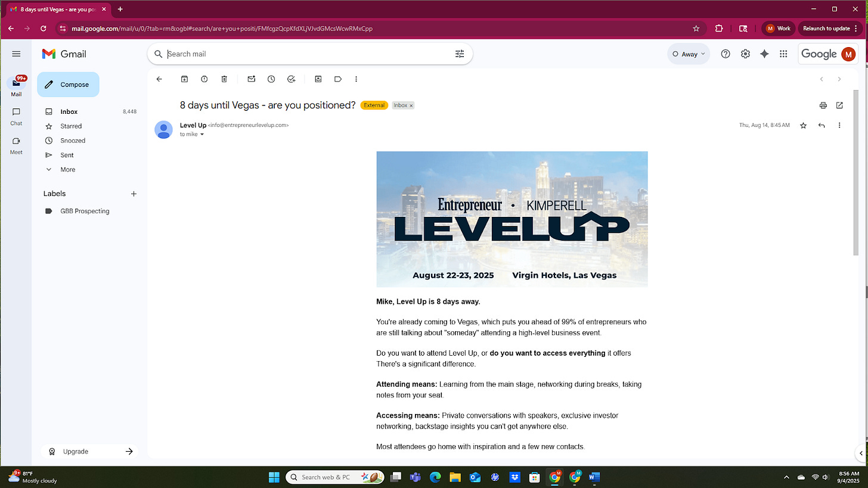Mark the email as unread
The height and width of the screenshot is (488, 868).
(x=252, y=79)
